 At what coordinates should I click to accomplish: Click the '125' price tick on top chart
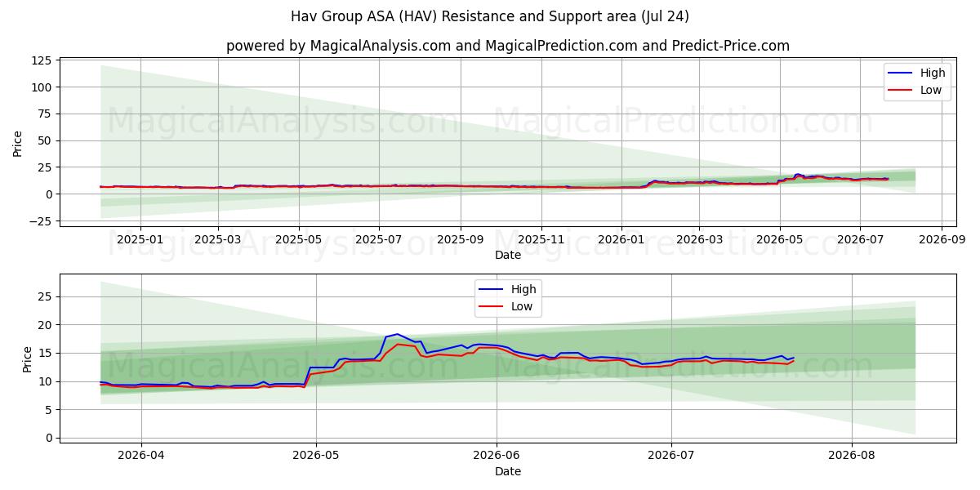[x=41, y=60]
